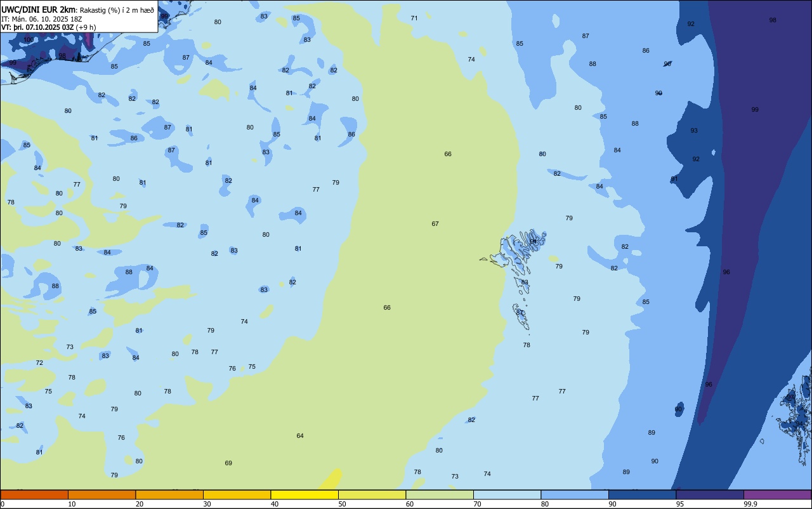
Task: Click the humidity value 64 on the map
Action: coord(300,436)
